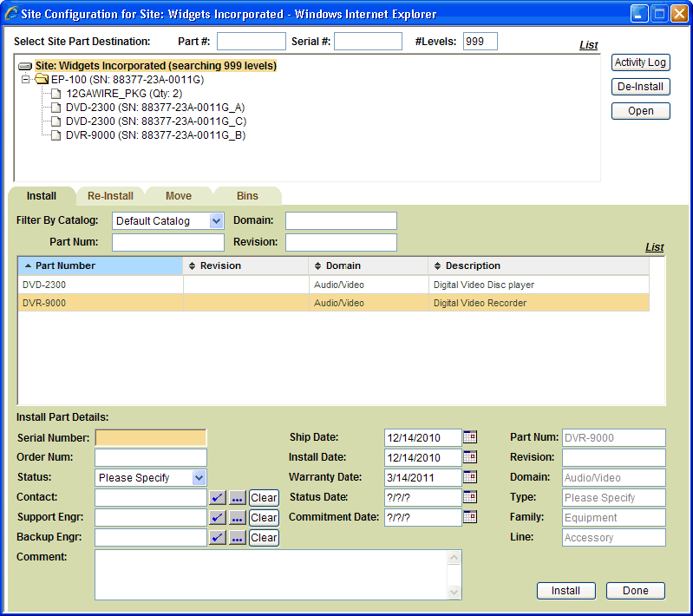Click the Activity Log button
The width and height of the screenshot is (693, 616).
click(x=640, y=62)
